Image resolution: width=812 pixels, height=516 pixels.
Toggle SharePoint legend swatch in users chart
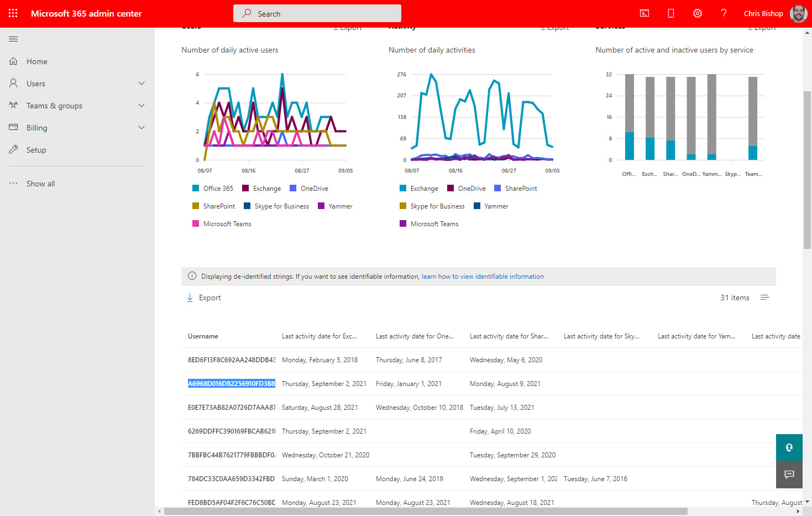(x=196, y=206)
